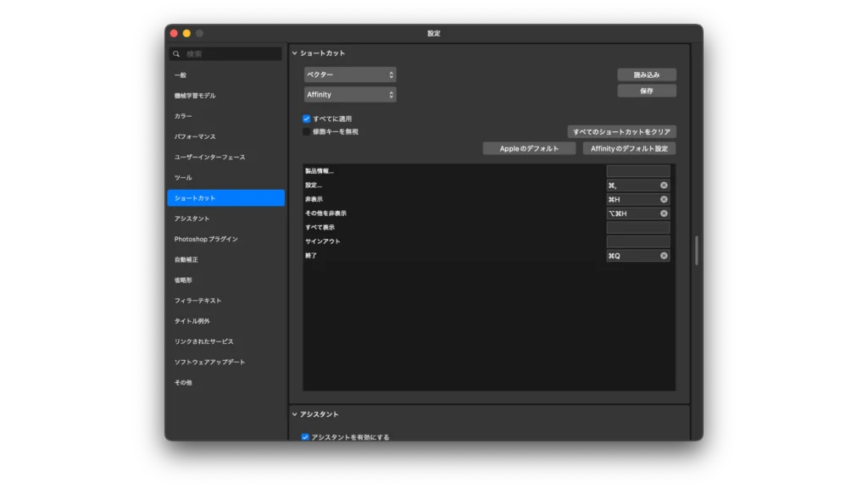This screenshot has width=868, height=488.
Task: Click the 保存 button
Action: pyautogui.click(x=646, y=91)
